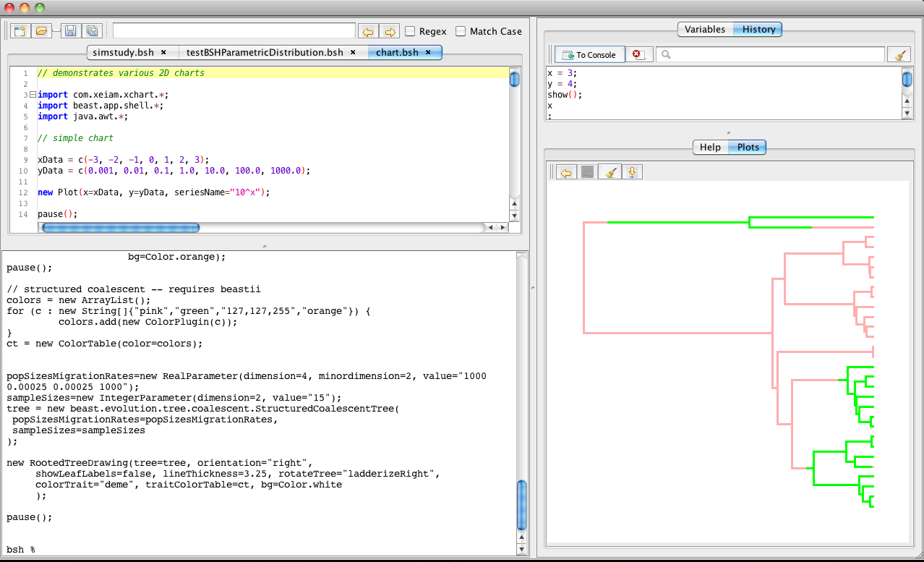Click the editor vertical scrollbar up arrow
This screenshot has width=924, height=562.
(514, 204)
